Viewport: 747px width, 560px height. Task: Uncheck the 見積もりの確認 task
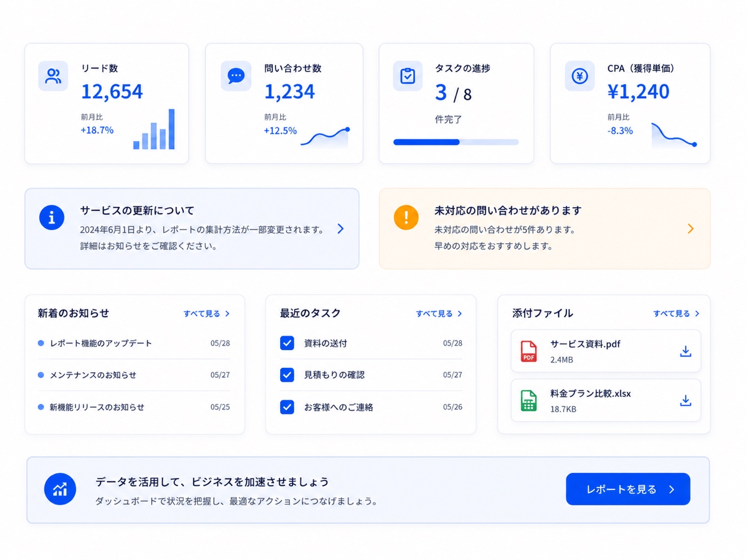point(287,374)
